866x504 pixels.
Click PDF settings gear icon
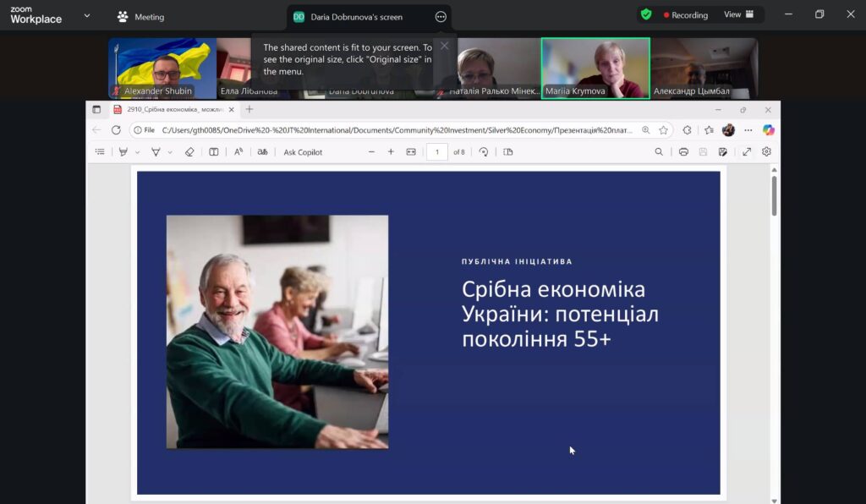click(766, 152)
